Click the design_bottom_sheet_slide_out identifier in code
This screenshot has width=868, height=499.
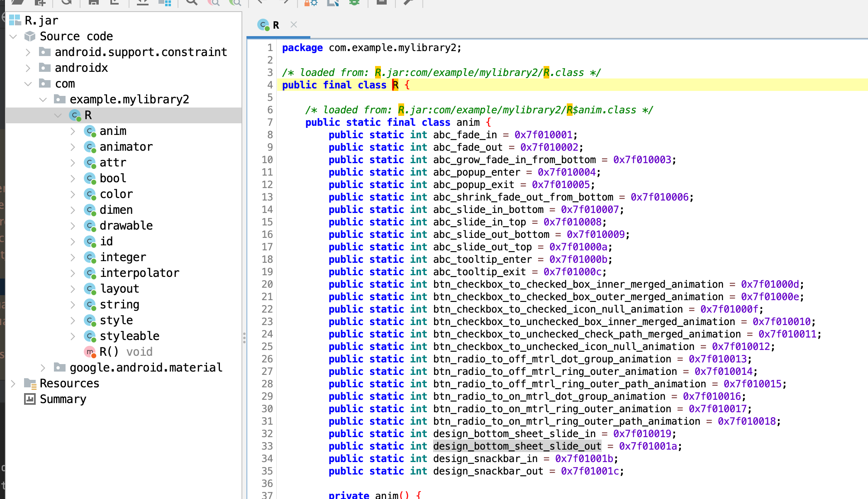[x=517, y=446]
